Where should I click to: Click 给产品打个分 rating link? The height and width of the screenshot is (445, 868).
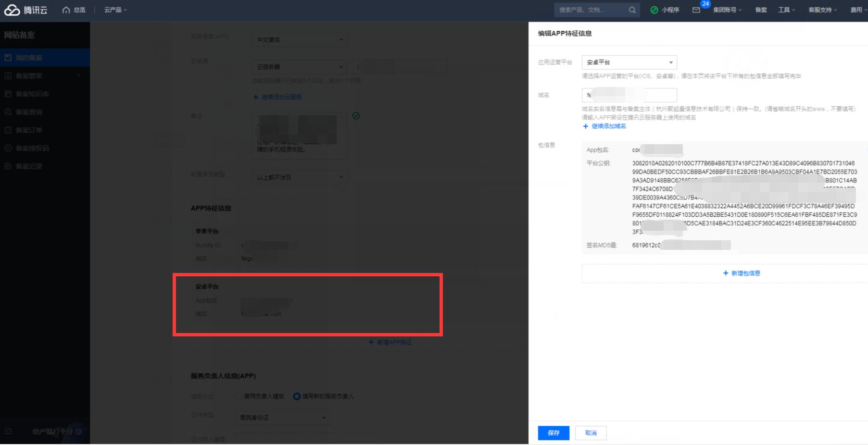click(57, 432)
